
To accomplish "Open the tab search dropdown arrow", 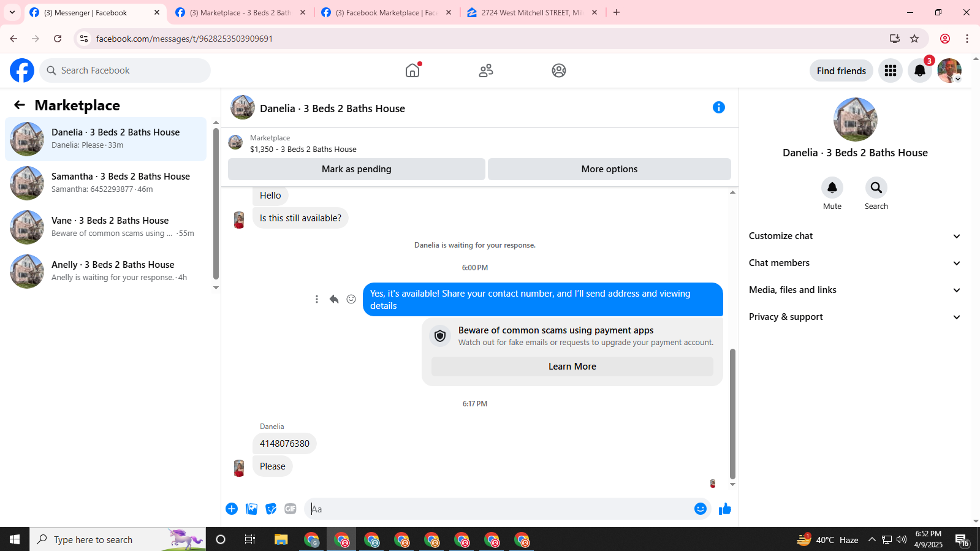I will [12, 12].
